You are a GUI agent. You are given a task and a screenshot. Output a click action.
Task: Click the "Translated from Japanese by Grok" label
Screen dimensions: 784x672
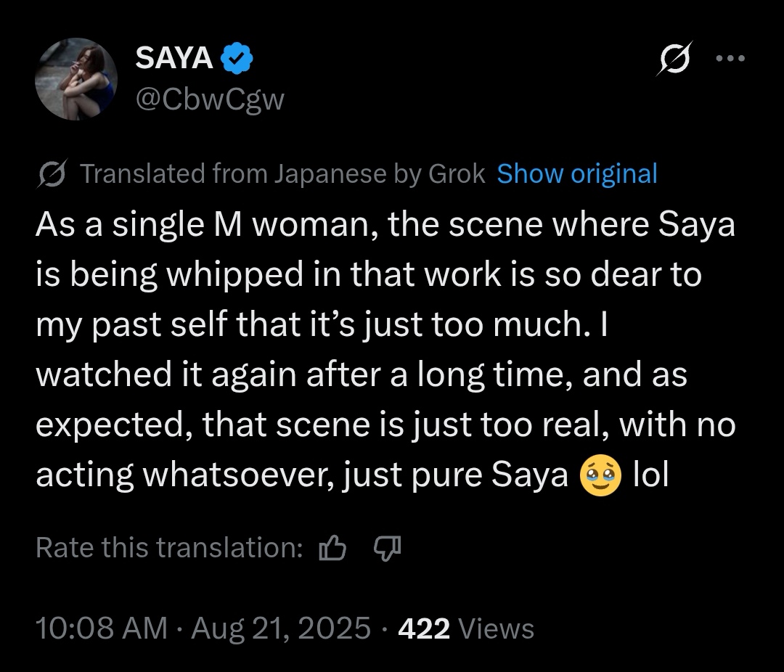[282, 174]
